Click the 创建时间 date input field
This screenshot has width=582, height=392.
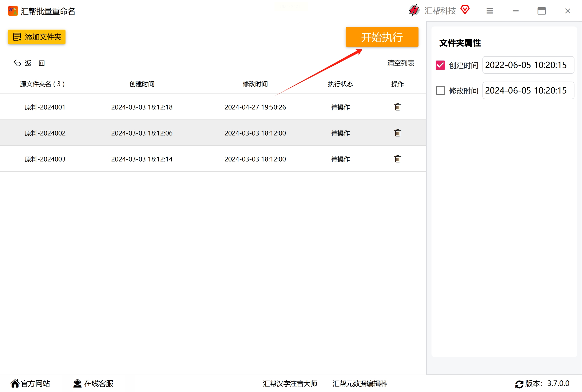528,65
